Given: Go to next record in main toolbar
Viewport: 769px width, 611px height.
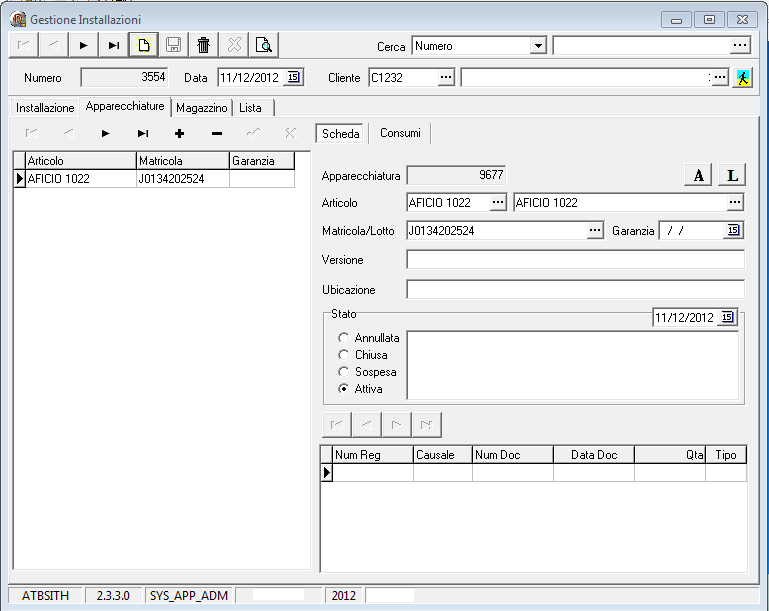Looking at the screenshot, I should (x=83, y=45).
